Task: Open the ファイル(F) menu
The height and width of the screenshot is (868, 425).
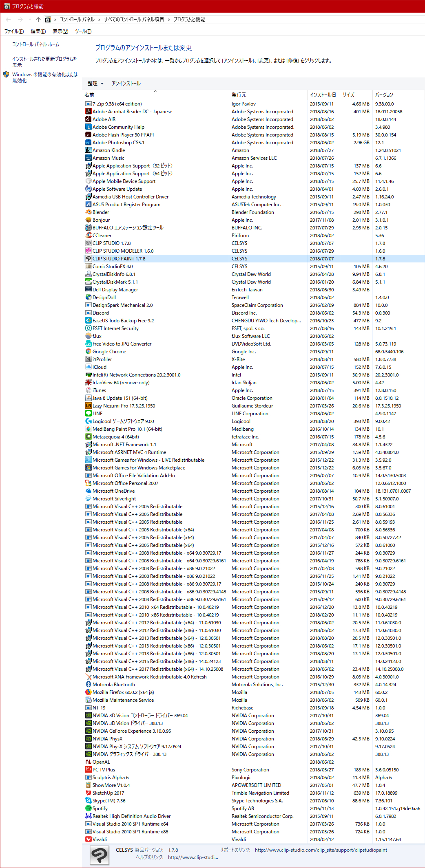Action: click(14, 31)
